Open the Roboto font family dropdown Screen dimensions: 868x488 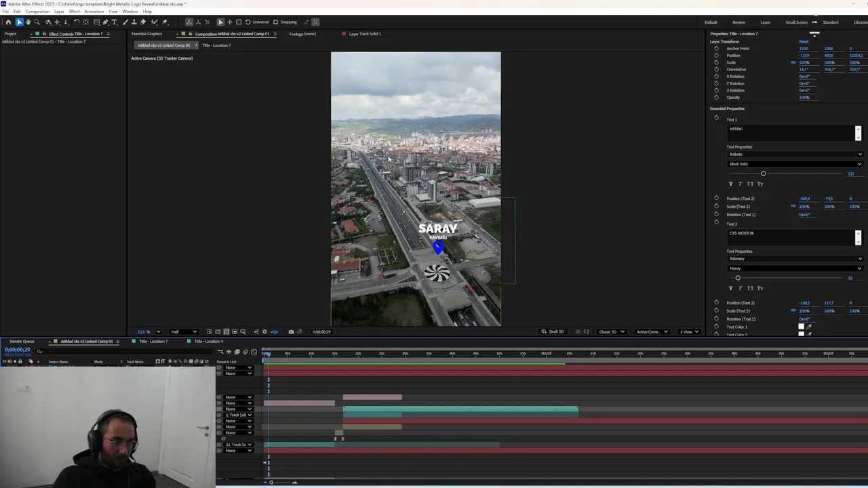point(795,155)
